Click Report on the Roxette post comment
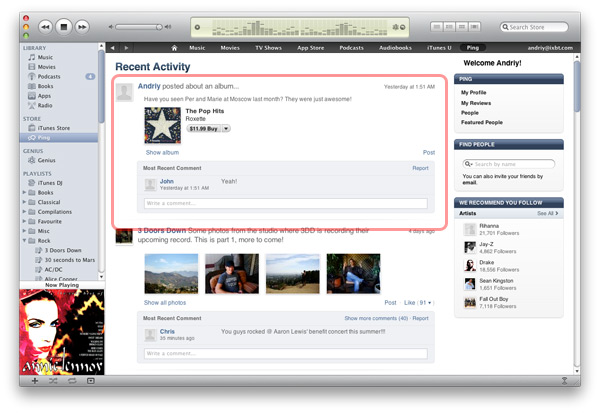Image resolution: width=600 pixels, height=413 pixels. pyautogui.click(x=420, y=168)
